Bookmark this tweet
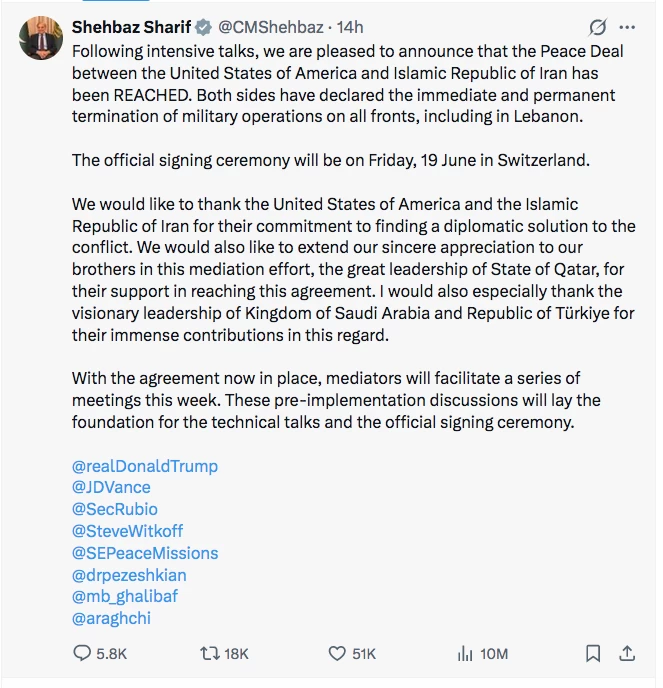 pos(593,653)
